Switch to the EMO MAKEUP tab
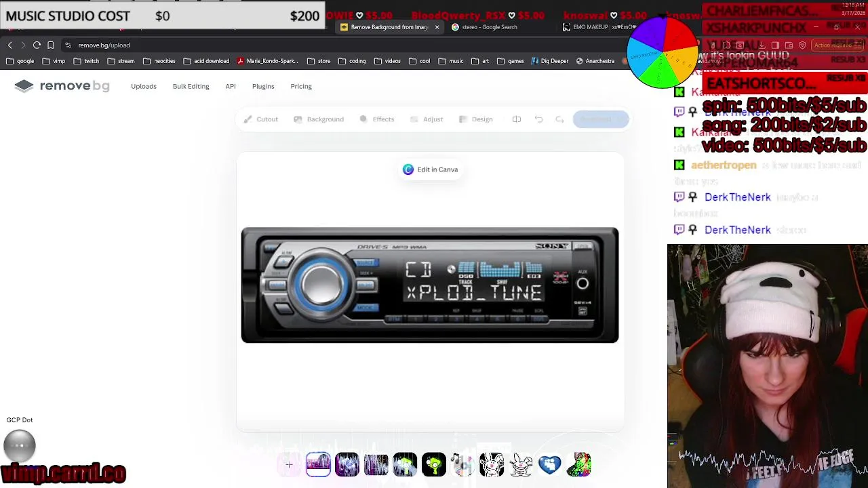Image resolution: width=868 pixels, height=488 pixels. (604, 27)
